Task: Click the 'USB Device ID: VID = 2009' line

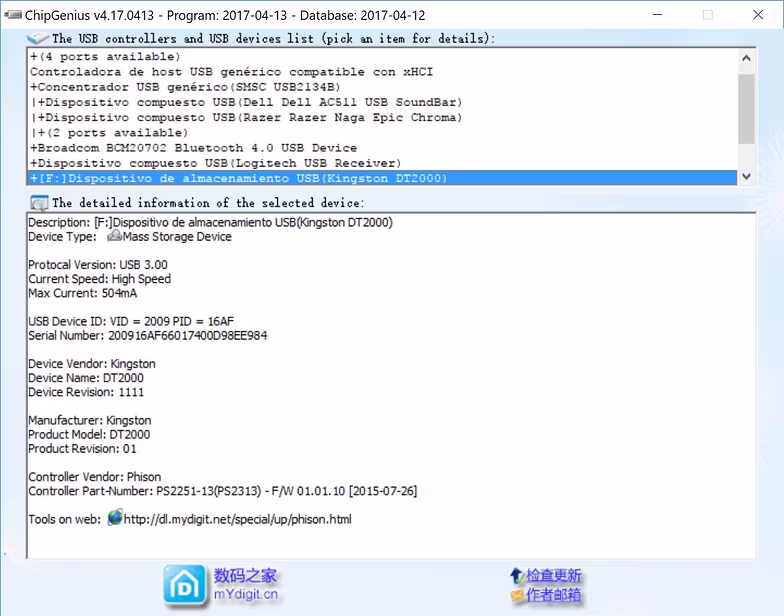Action: (x=131, y=321)
